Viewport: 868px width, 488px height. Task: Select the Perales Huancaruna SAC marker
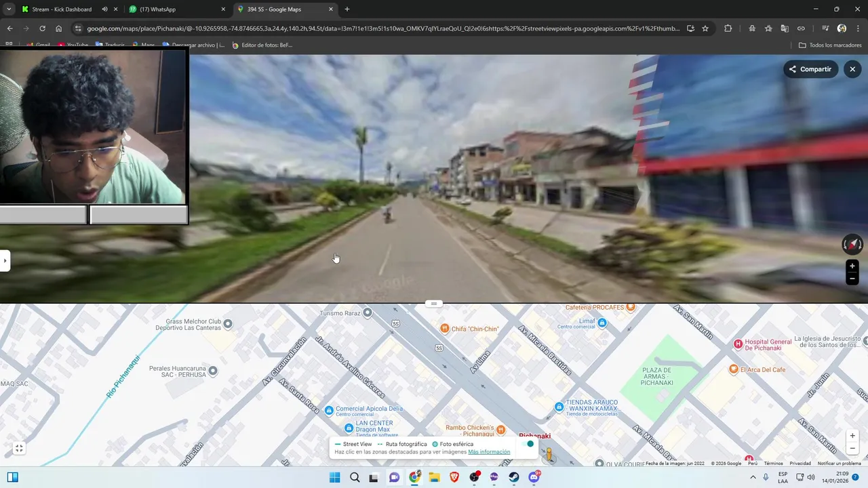coord(213,371)
